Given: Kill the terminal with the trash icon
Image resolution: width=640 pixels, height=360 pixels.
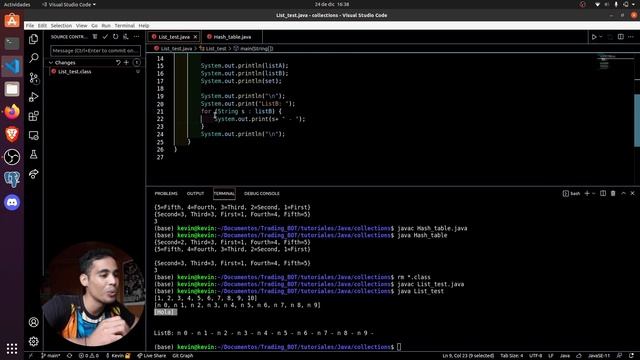Looking at the screenshot, I should coord(613,193).
